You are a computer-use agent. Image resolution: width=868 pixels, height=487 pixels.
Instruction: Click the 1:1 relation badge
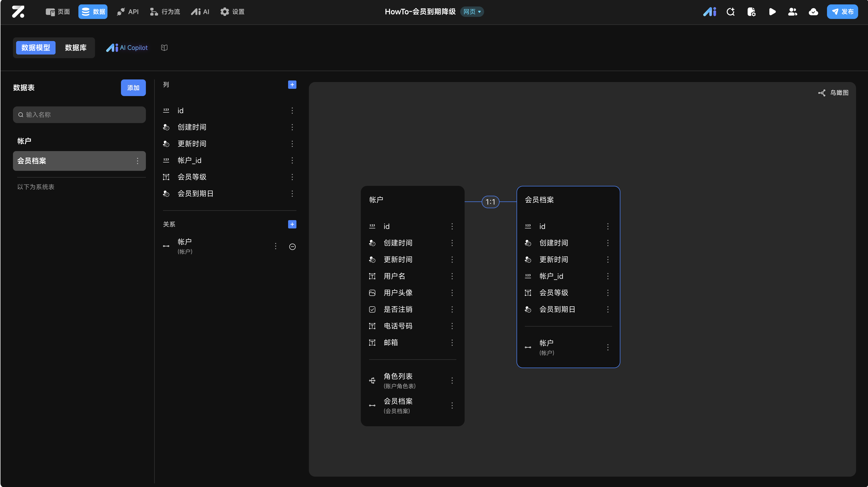click(490, 202)
